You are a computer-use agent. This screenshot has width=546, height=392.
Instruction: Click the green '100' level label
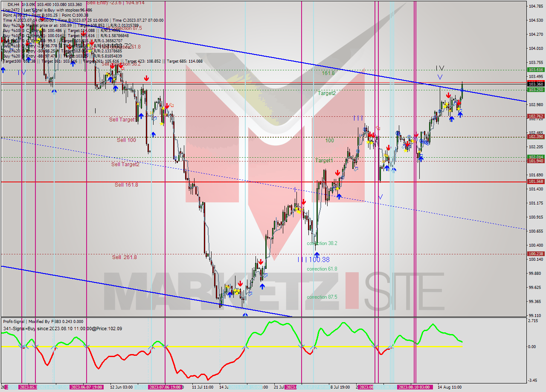pos(330,141)
